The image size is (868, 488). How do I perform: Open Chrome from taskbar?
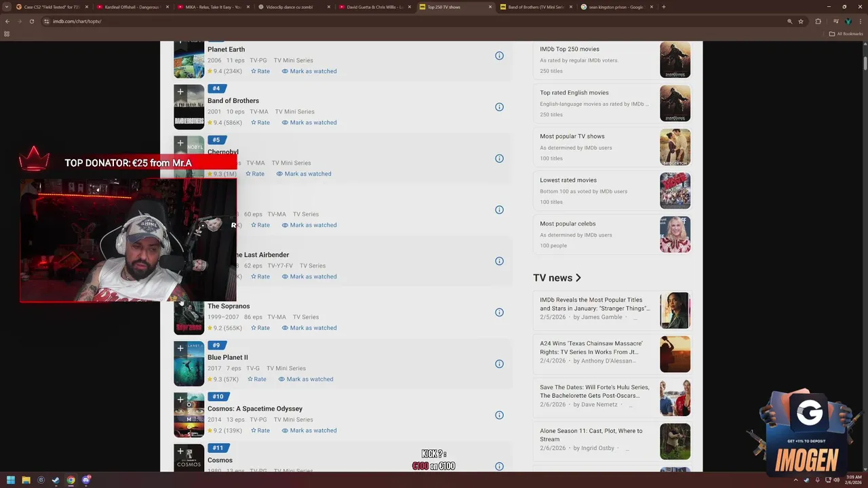pyautogui.click(x=71, y=480)
